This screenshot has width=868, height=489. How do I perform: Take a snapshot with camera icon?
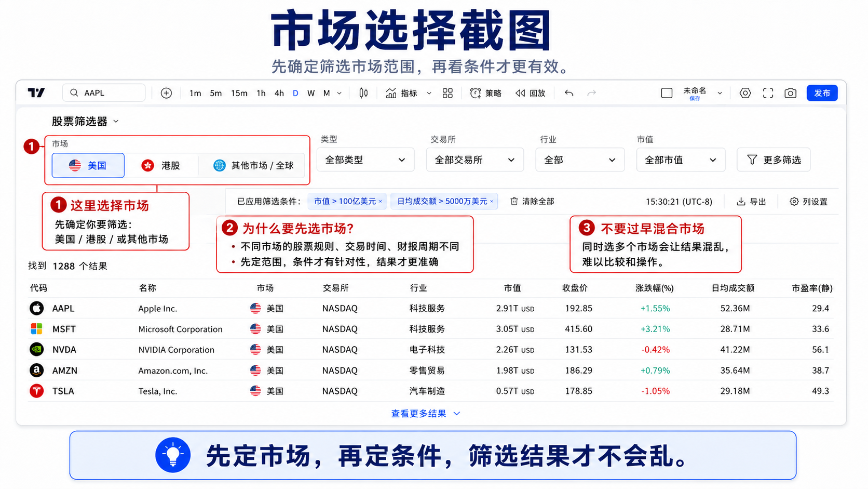pyautogui.click(x=790, y=93)
